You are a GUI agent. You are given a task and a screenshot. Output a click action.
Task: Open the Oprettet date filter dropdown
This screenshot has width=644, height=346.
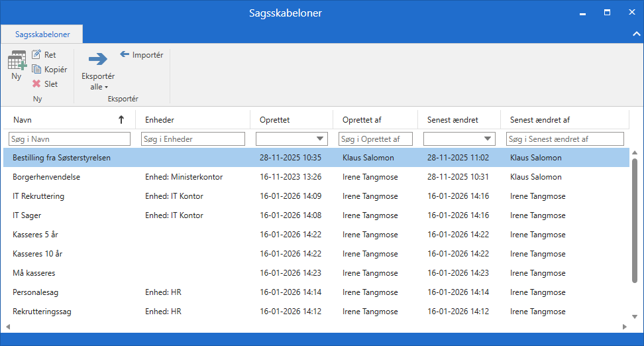[321, 139]
